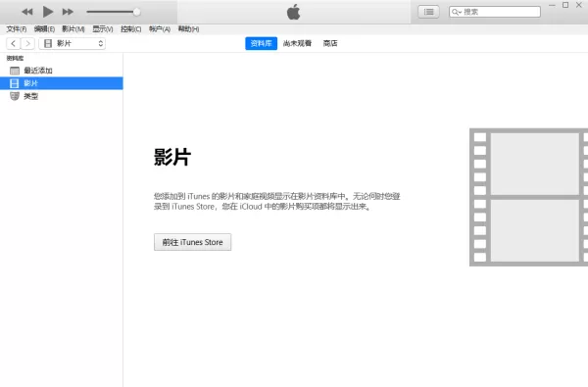Click the theater mask icon beside 类型
The height and width of the screenshot is (387, 588).
(15, 96)
